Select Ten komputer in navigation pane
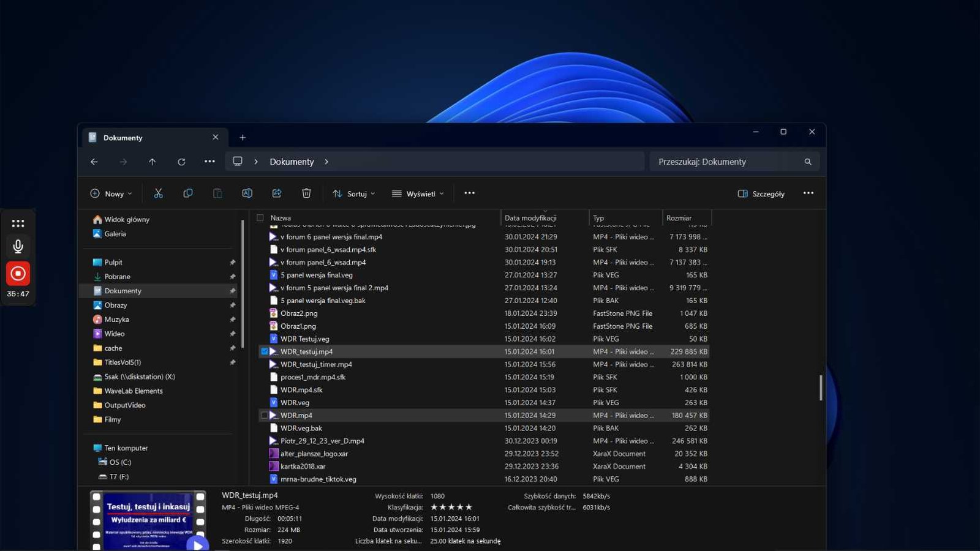 [126, 448]
